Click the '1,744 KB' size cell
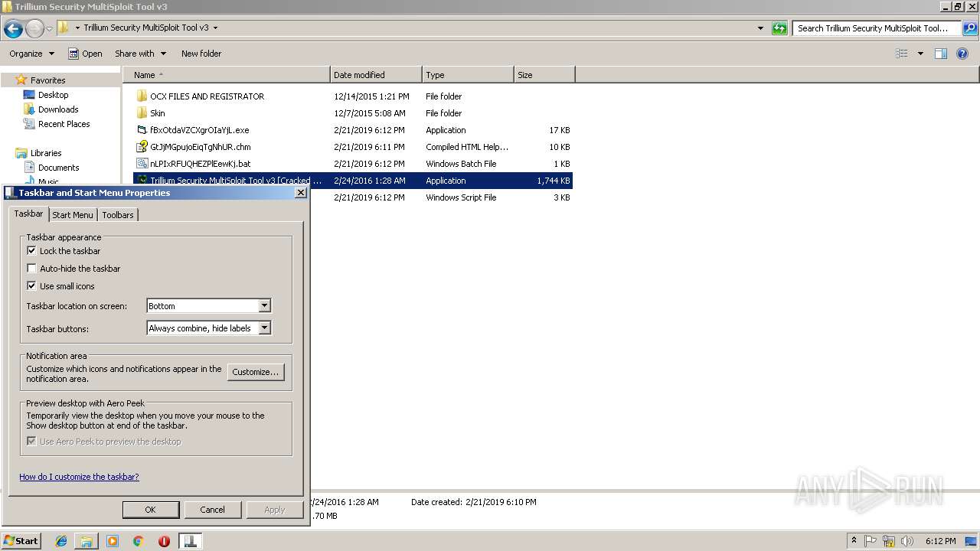 (553, 181)
